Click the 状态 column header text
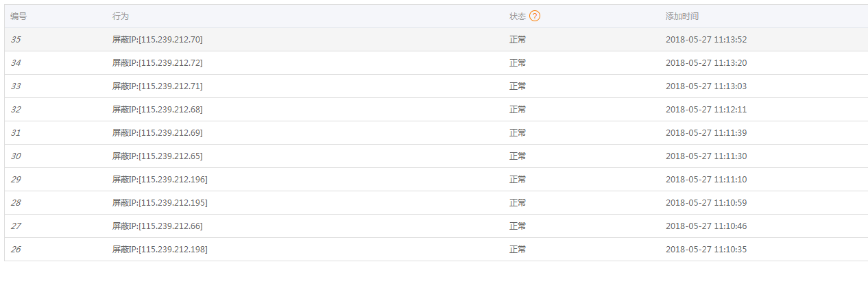This screenshot has height=288, width=868. pyautogui.click(x=518, y=16)
